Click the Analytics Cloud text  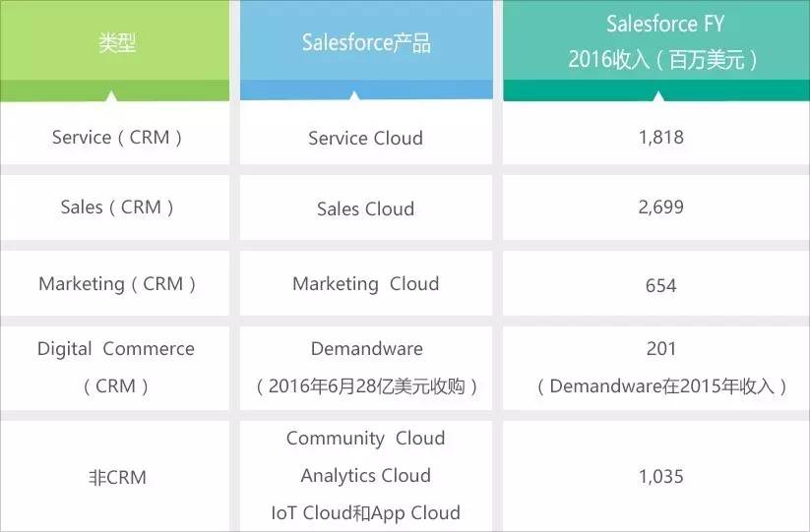tap(365, 476)
